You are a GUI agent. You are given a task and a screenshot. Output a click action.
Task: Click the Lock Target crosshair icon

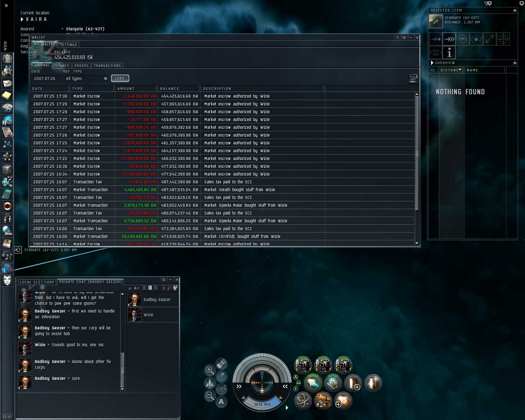[503, 39]
